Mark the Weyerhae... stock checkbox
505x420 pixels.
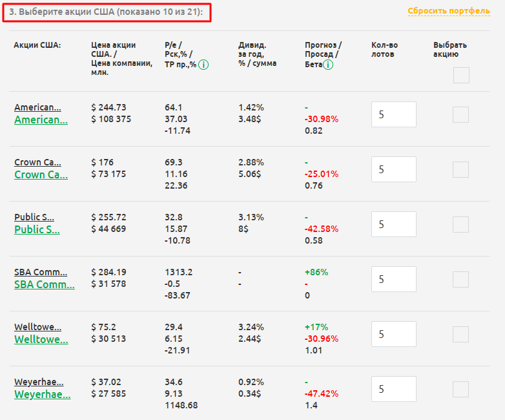click(460, 390)
